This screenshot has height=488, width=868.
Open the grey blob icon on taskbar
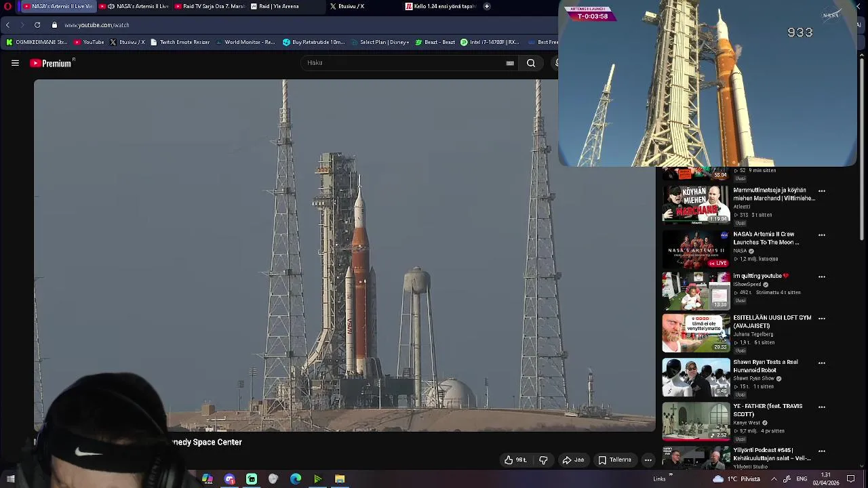click(273, 479)
